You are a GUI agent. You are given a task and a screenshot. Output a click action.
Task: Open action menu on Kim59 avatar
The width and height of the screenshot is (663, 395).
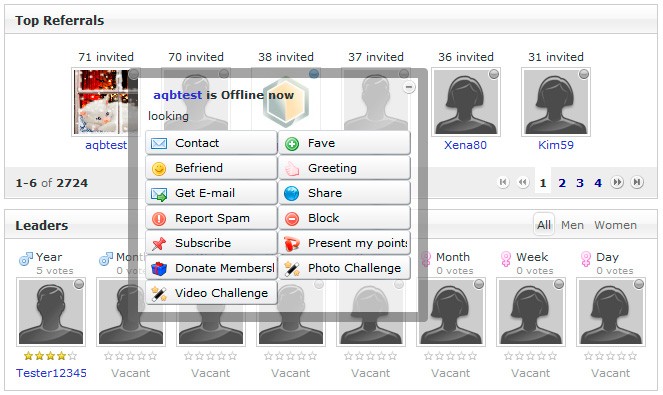pos(584,74)
